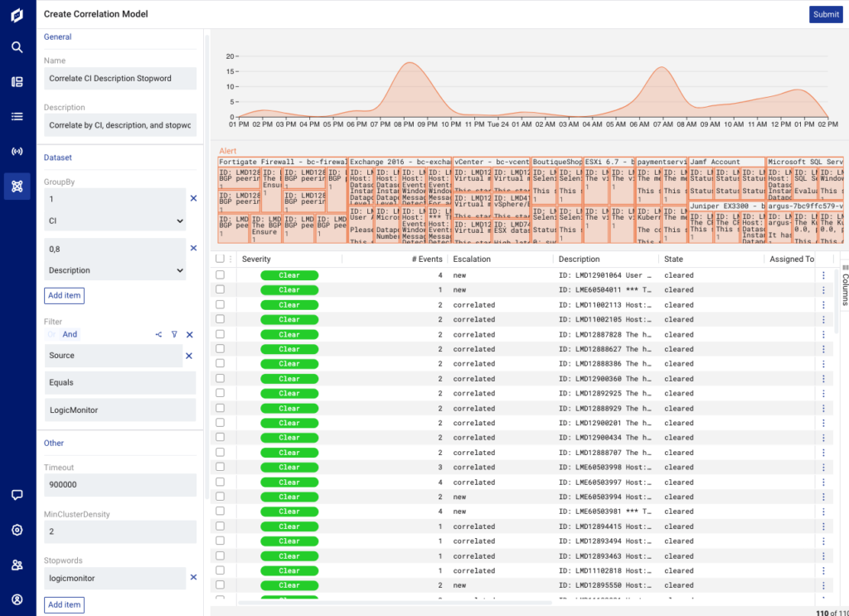Remove the CI GroupBy entry
The height and width of the screenshot is (616, 849).
click(193, 199)
